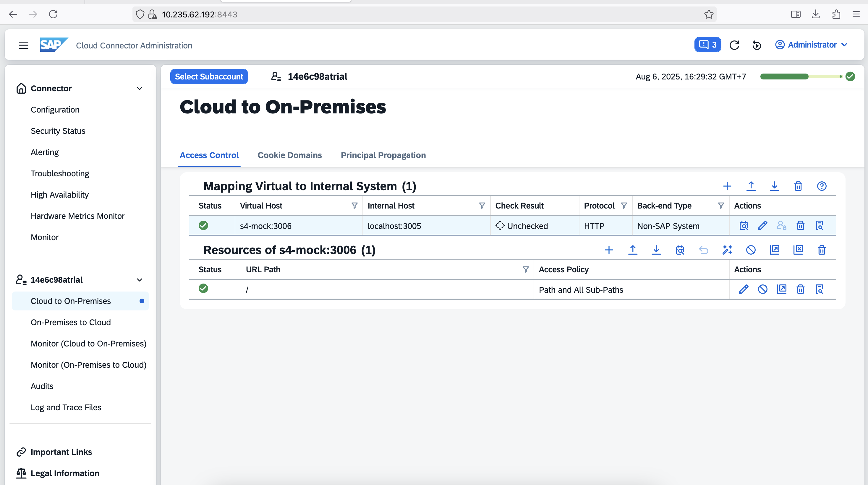
Task: Open Monitor (On-Premises to Cloud)
Action: (x=89, y=365)
